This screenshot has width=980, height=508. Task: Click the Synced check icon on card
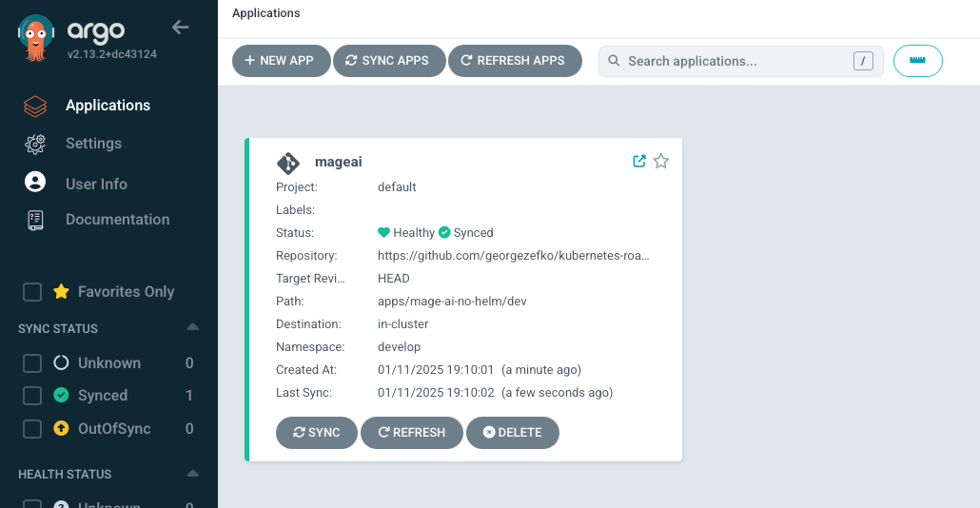tap(444, 232)
